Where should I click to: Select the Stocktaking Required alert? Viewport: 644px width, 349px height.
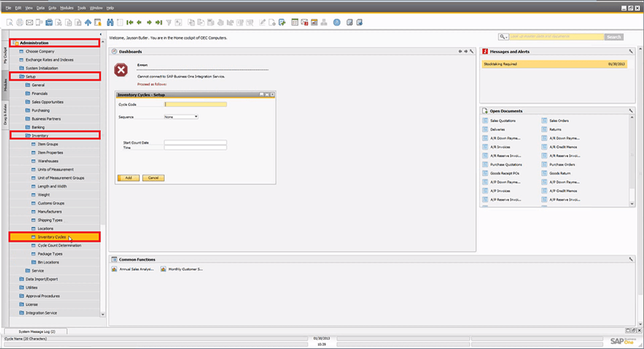(x=554, y=64)
